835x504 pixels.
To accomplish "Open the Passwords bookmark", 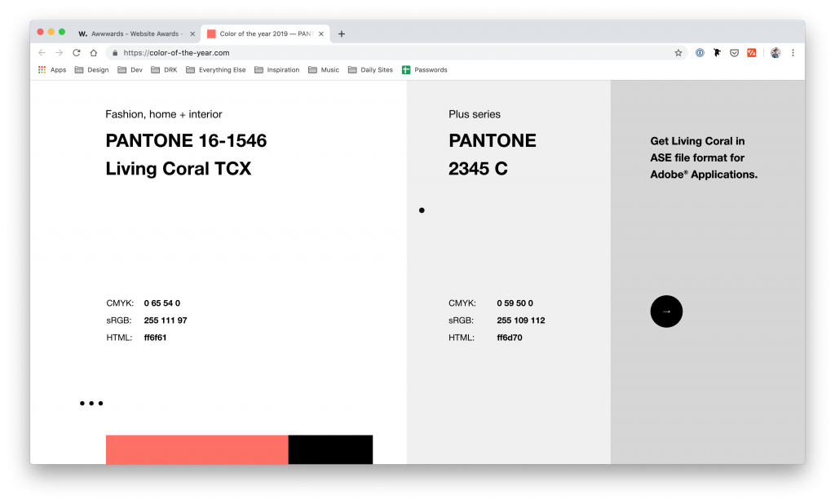I will click(424, 70).
